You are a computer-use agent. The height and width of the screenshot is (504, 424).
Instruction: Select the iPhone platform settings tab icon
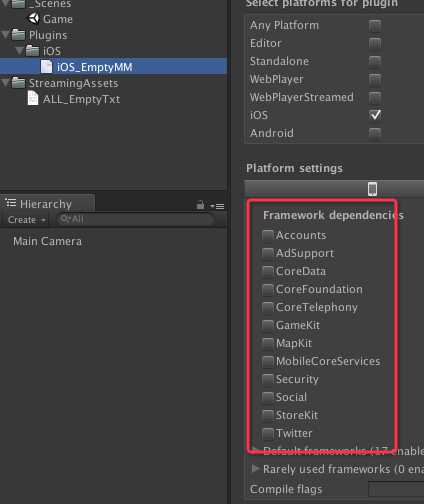(x=372, y=189)
